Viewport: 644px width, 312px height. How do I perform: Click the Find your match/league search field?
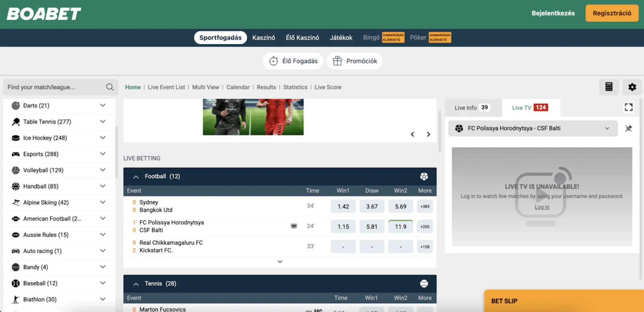pos(54,87)
